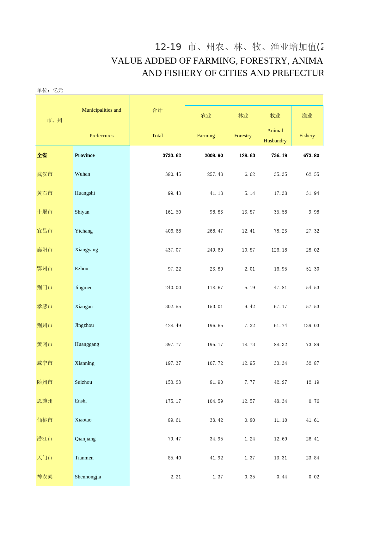Screen dimensions: 392x555
Task: Select province total value 3733.62
Action: [172, 156]
